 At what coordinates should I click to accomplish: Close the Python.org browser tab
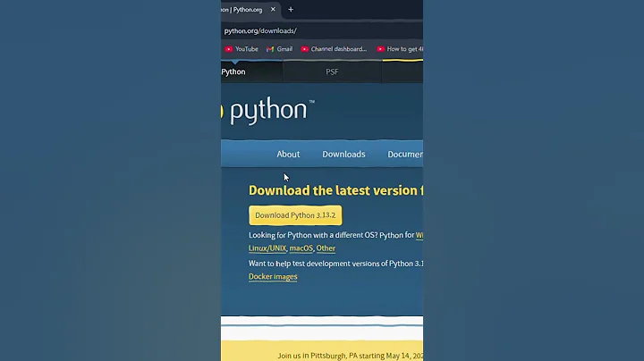[x=273, y=9]
